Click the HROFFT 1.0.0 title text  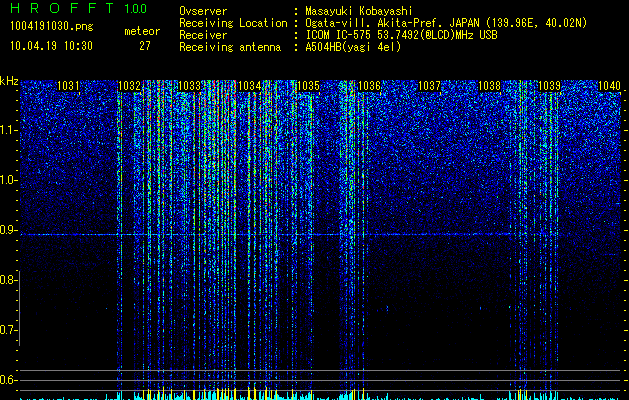pyautogui.click(x=79, y=8)
